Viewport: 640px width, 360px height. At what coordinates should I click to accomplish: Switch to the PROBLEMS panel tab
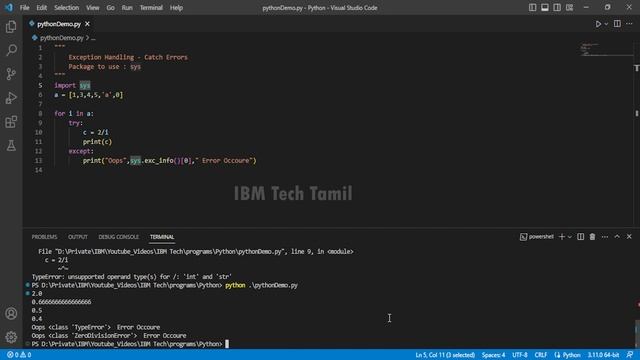(x=44, y=237)
